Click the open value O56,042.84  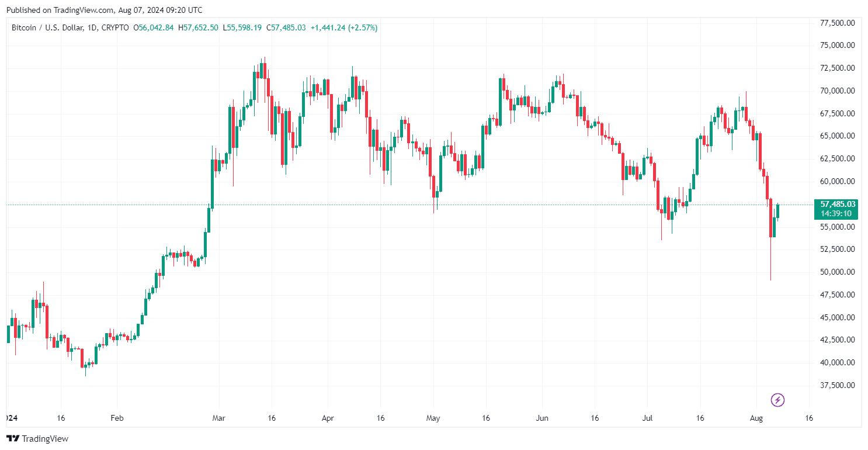click(x=154, y=27)
